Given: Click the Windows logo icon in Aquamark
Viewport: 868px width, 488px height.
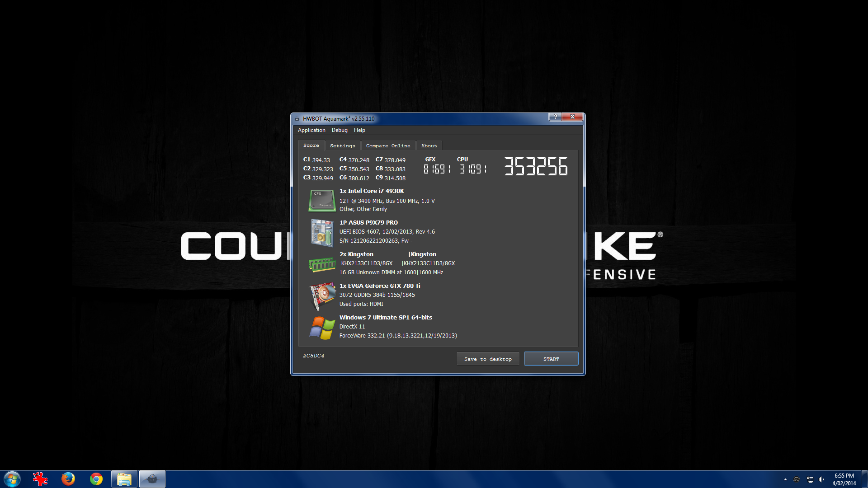Looking at the screenshot, I should point(322,328).
